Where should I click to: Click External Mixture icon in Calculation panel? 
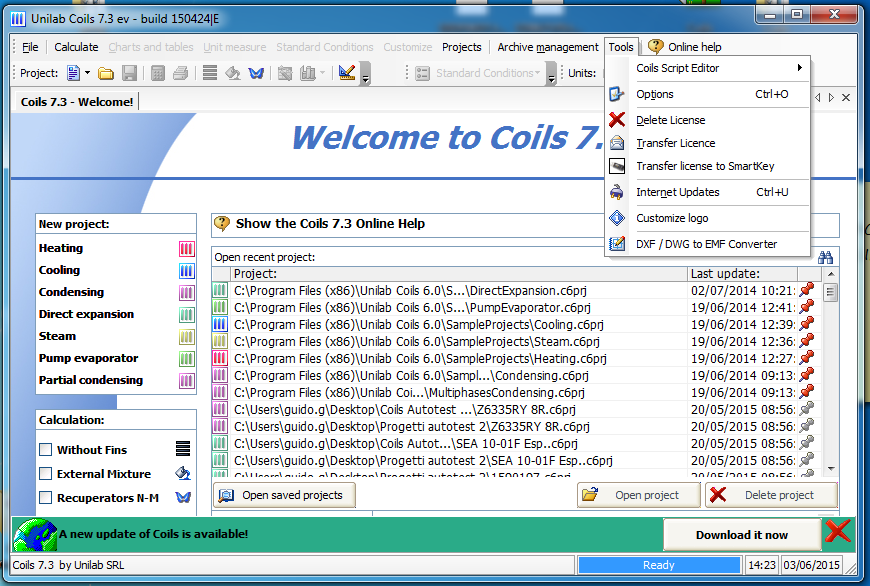click(x=183, y=473)
